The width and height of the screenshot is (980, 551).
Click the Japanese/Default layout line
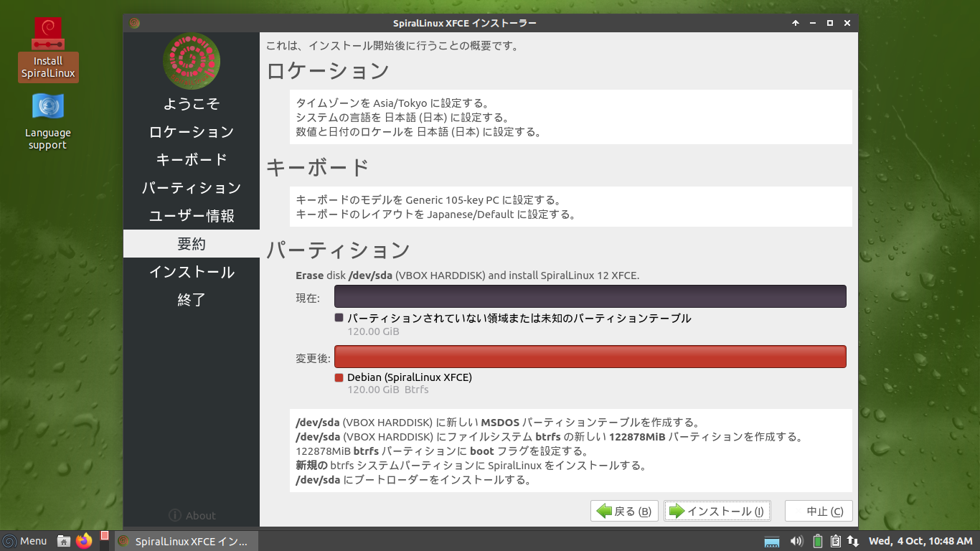[x=436, y=215]
